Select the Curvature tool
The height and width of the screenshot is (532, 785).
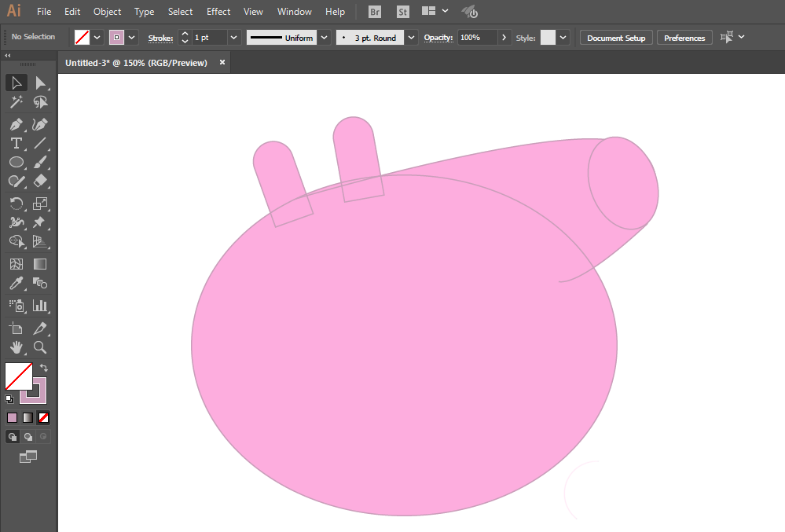[x=40, y=124]
